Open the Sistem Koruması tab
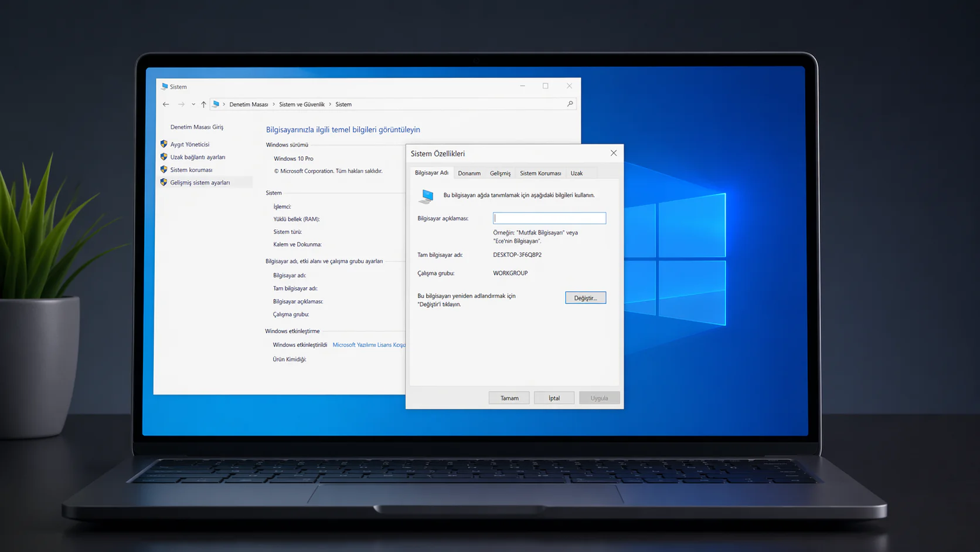The image size is (980, 552). click(540, 173)
